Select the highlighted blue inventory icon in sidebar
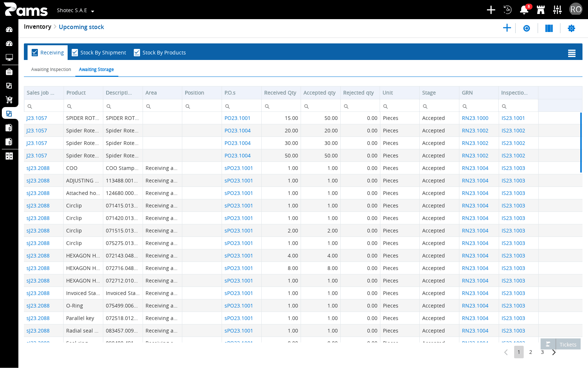Image resolution: width=588 pixels, height=373 pixels. [9, 114]
